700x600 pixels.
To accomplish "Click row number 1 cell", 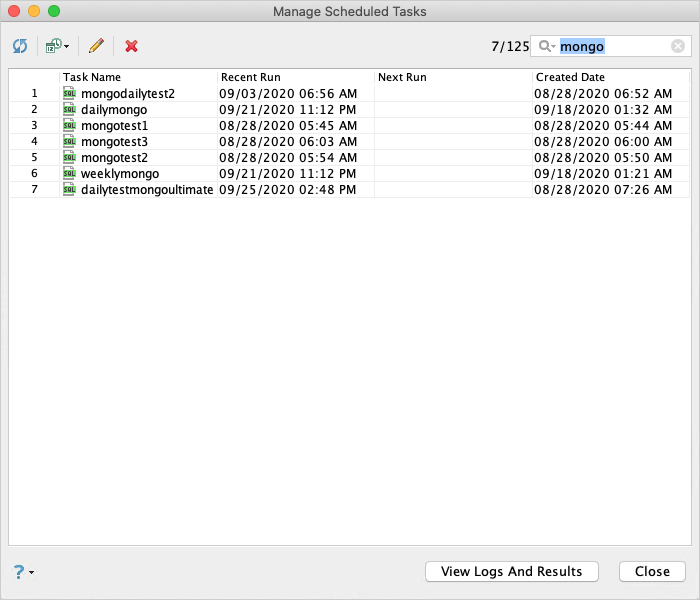I will (x=34, y=93).
